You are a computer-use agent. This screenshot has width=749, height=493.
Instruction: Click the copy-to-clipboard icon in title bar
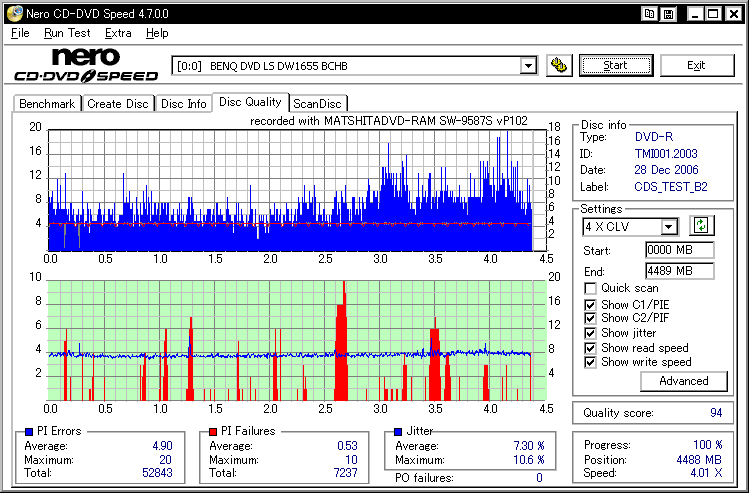(649, 14)
